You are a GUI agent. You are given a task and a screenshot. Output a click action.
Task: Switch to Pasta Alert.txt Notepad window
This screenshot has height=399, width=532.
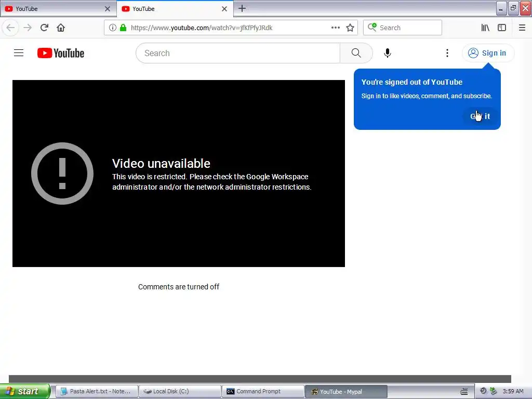click(x=97, y=392)
